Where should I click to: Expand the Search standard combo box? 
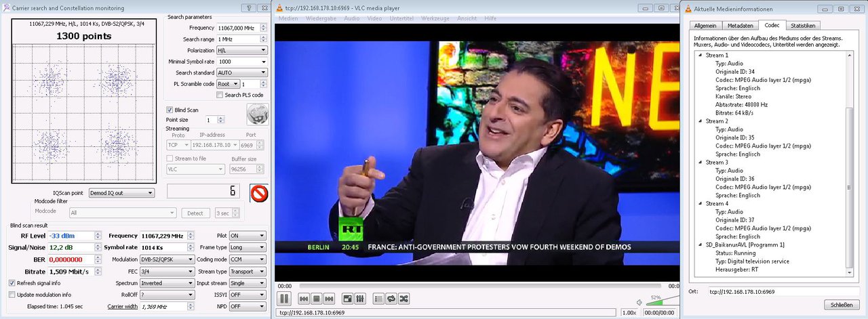click(241, 72)
